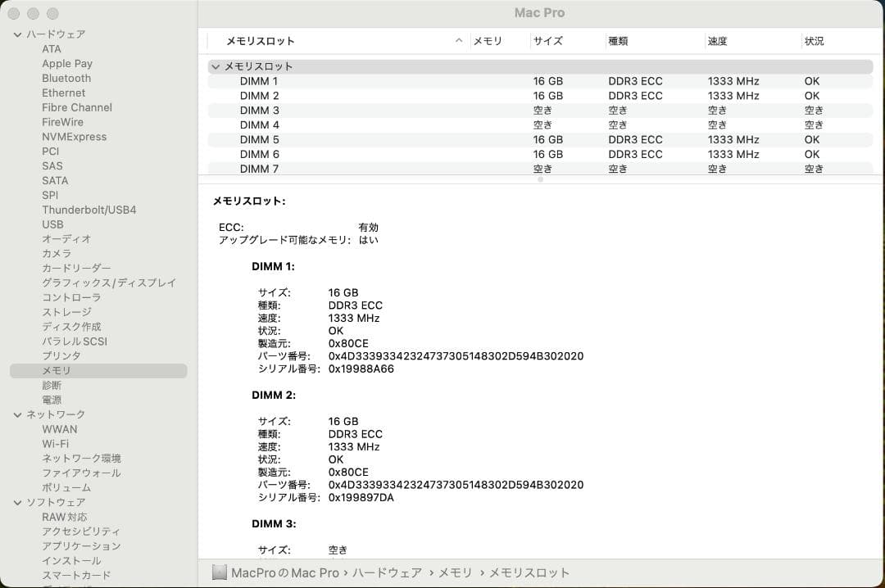This screenshot has width=885, height=588.
Task: Select the highlighted メモリ sidebar item
Action: (x=98, y=371)
